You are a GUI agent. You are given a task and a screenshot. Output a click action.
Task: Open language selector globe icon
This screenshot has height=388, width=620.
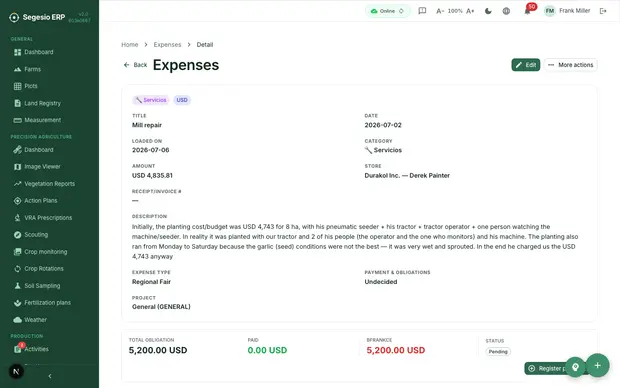[506, 11]
